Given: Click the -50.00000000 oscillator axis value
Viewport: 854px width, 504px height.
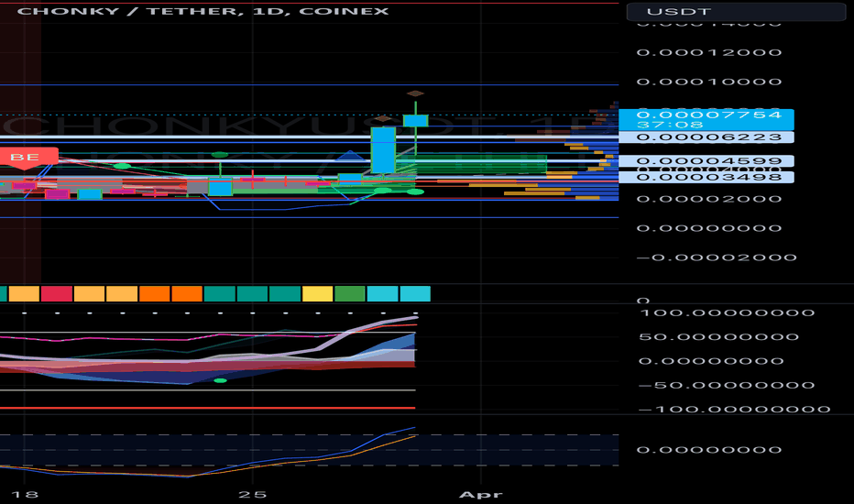Looking at the screenshot, I should (x=727, y=385).
